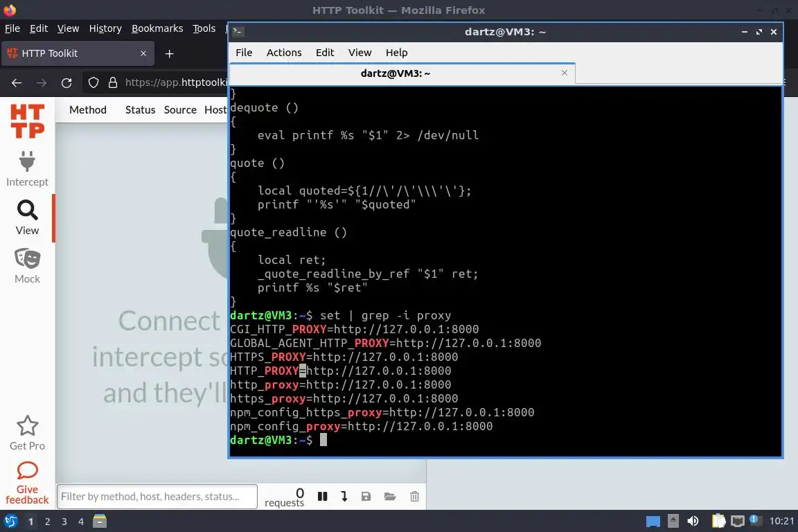798x532 pixels.
Task: Sort requests by the Method column
Action: pos(88,110)
